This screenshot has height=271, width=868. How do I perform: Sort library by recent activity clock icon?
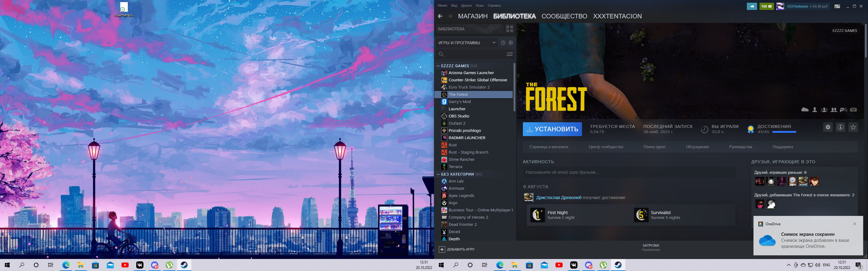click(503, 43)
